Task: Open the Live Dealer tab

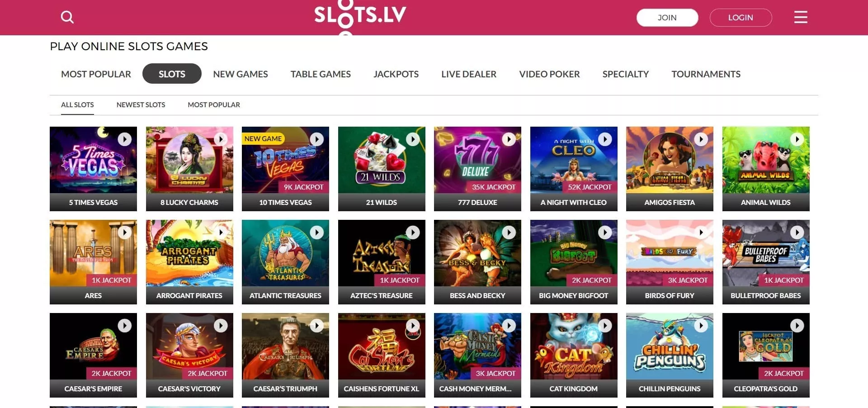Action: point(469,74)
